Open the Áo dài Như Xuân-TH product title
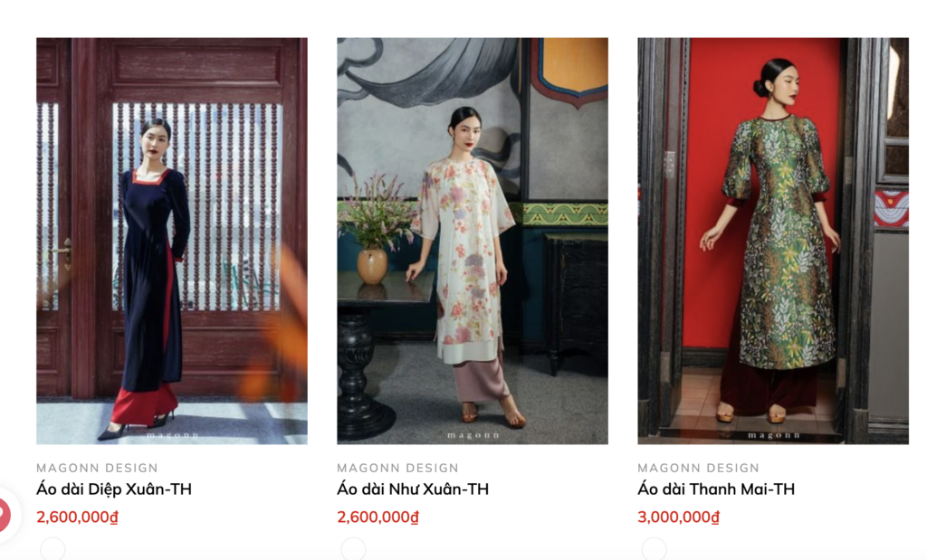 point(413,489)
